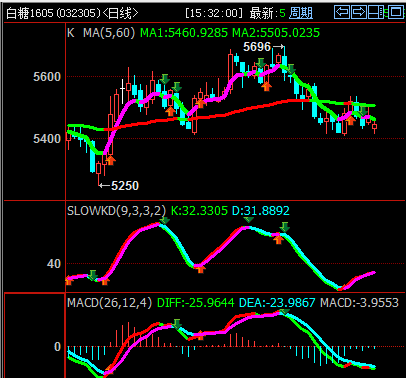Click the full window view icon
The image size is (406, 378).
tap(396, 12)
